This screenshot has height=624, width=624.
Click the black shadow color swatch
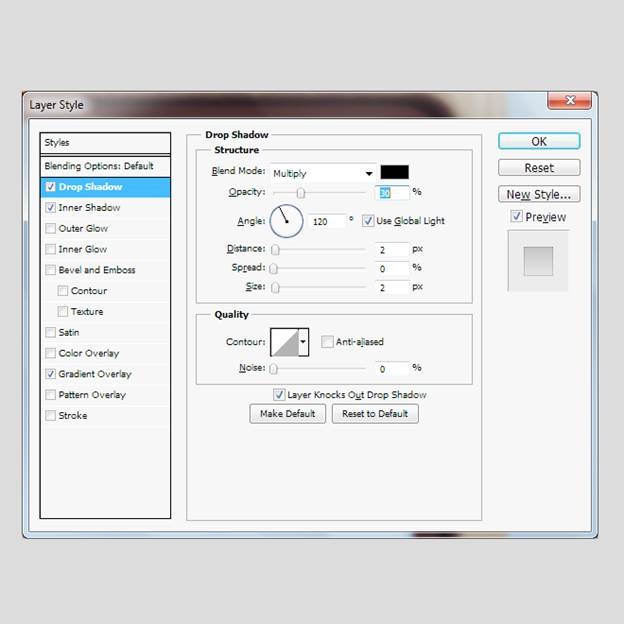tap(394, 172)
